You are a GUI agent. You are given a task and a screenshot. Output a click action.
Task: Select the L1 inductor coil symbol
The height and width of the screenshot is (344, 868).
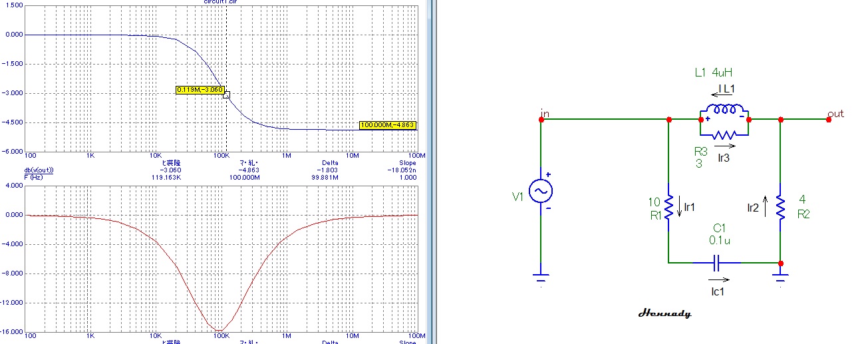pos(724,110)
